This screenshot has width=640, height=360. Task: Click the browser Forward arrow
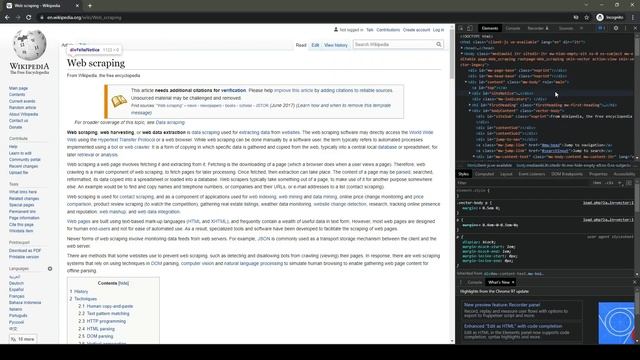point(18,18)
